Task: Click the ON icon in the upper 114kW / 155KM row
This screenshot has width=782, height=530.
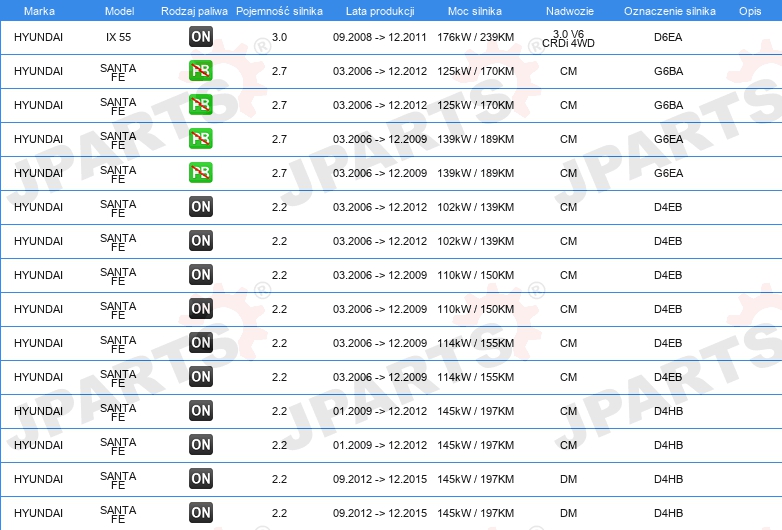Action: point(201,343)
